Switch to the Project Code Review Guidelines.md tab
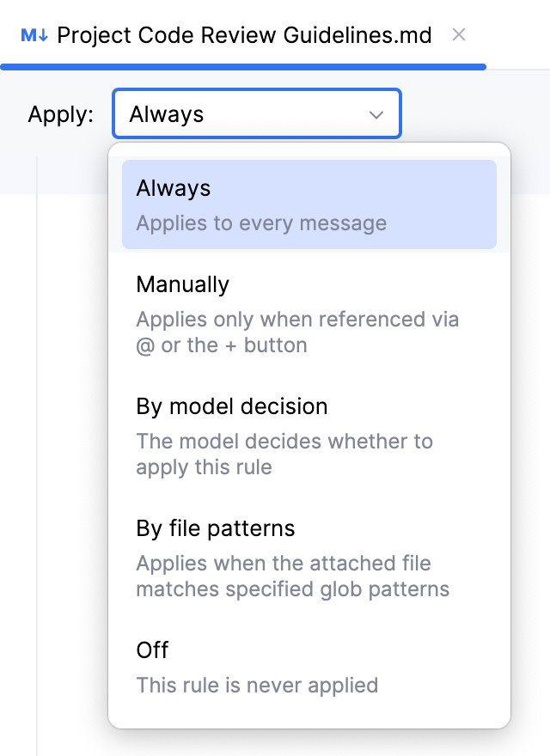550x756 pixels. [243, 35]
